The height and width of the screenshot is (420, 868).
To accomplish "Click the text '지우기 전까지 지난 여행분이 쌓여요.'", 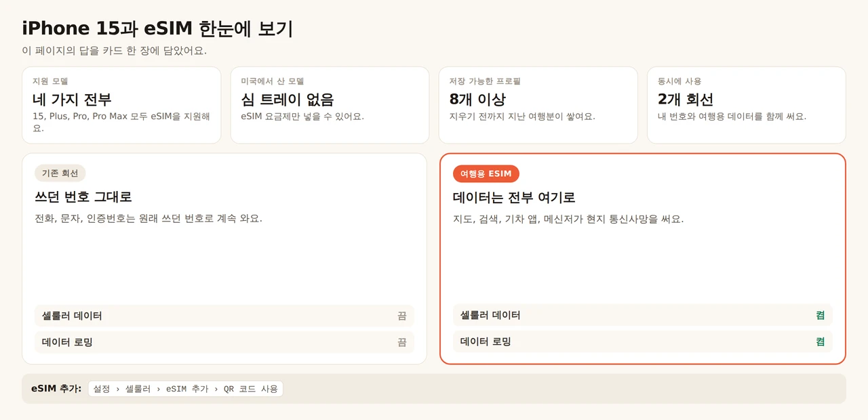I will click(522, 117).
